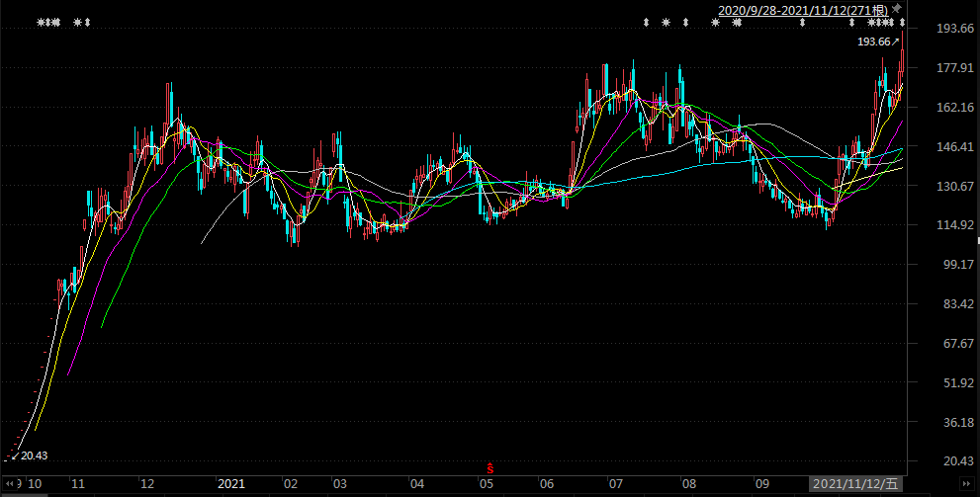
Task: Click the pin icon beside the date range
Action: [x=896, y=8]
